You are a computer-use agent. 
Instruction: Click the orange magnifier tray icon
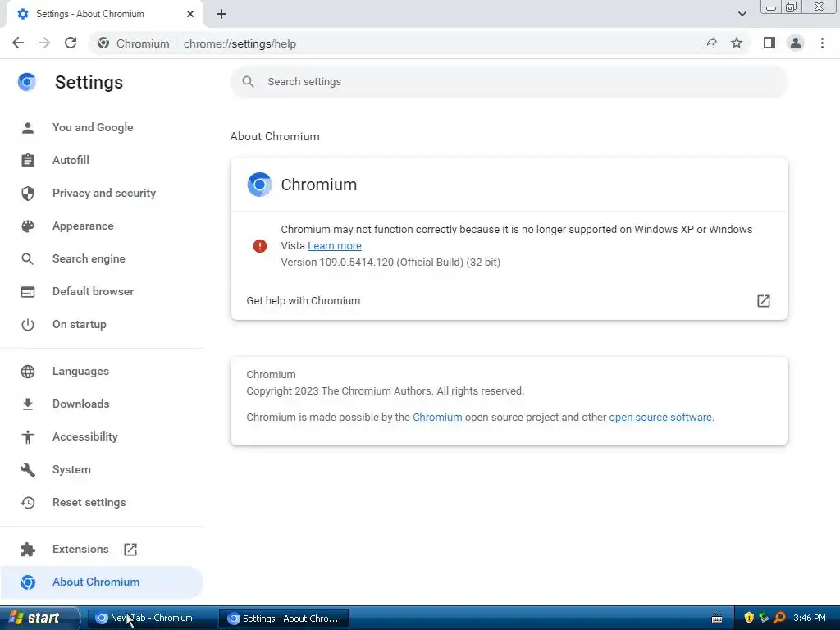coord(779,619)
